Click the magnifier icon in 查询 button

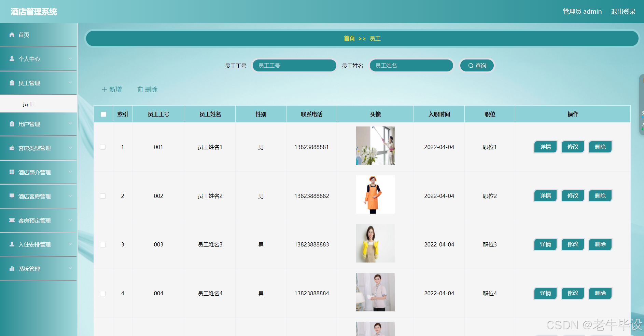click(471, 66)
